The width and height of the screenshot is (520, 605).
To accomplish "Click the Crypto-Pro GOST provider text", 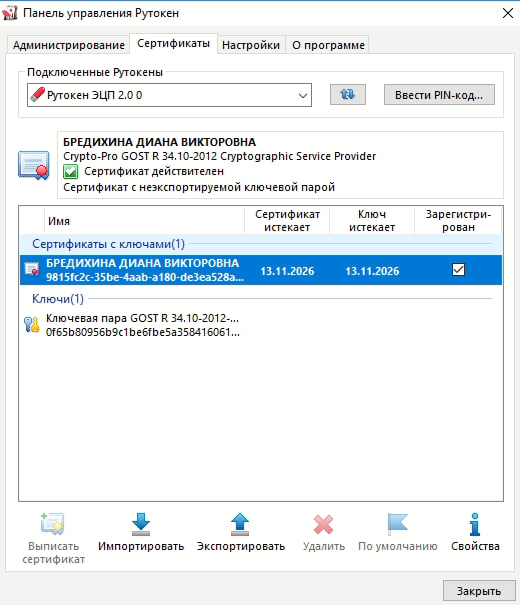I will [219, 156].
